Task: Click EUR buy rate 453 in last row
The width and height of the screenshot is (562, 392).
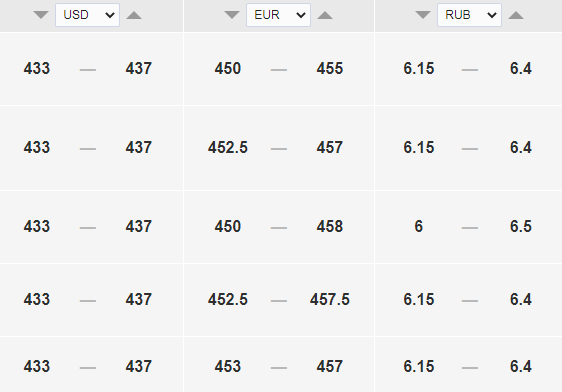Action: [x=228, y=367]
